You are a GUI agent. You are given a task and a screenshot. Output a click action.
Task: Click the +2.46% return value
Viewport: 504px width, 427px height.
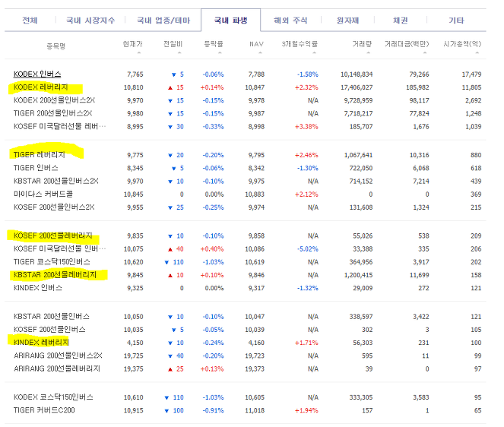click(306, 155)
